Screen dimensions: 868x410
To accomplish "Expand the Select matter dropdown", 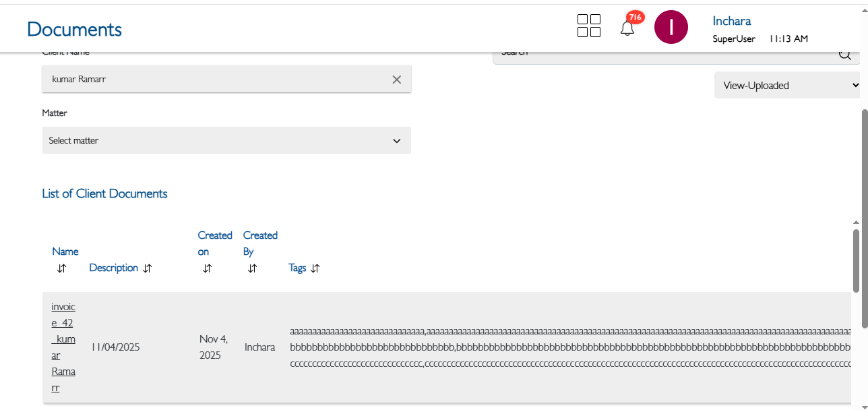I will (x=226, y=140).
